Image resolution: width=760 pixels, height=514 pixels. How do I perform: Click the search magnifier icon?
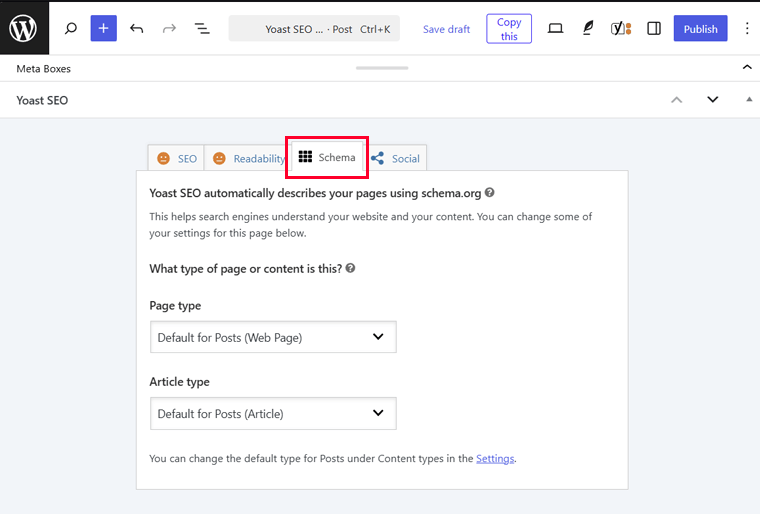[x=71, y=29]
